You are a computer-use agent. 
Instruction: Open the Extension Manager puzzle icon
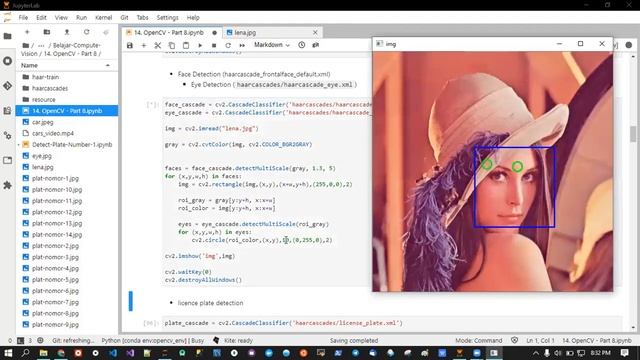(7, 185)
